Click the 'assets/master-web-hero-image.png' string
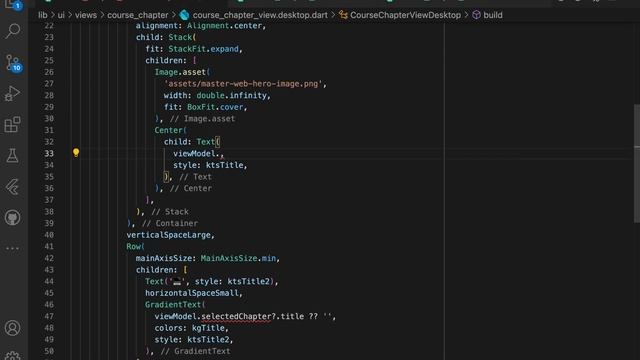640x360 pixels. point(243,84)
